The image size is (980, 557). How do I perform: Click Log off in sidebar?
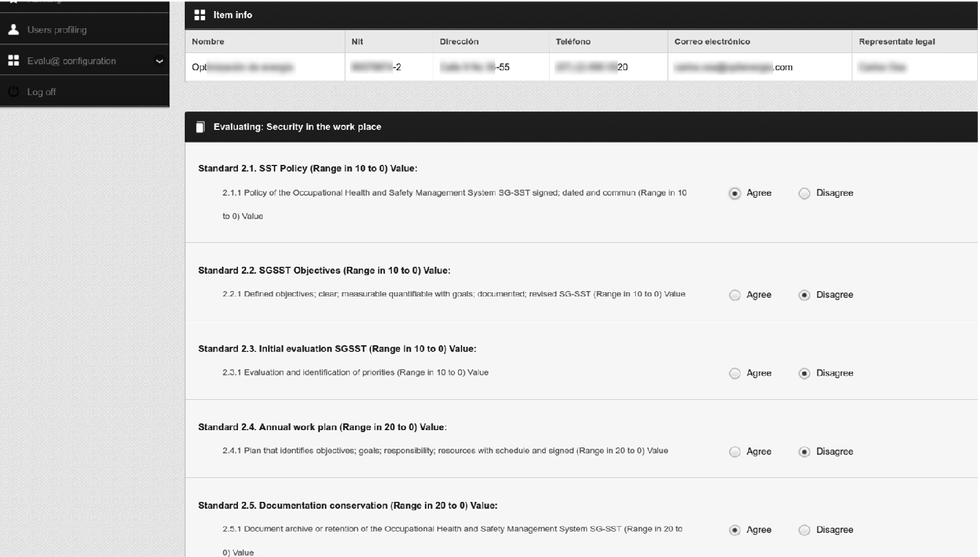point(84,92)
